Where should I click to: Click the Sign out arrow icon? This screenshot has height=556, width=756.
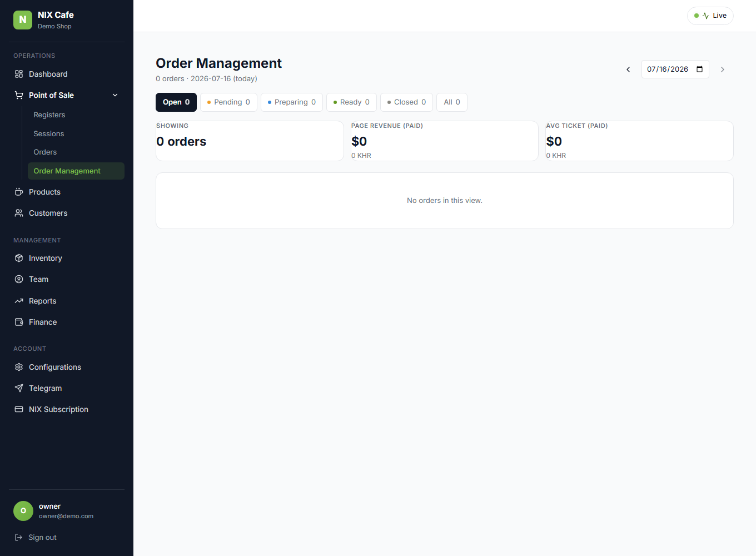[x=18, y=537]
